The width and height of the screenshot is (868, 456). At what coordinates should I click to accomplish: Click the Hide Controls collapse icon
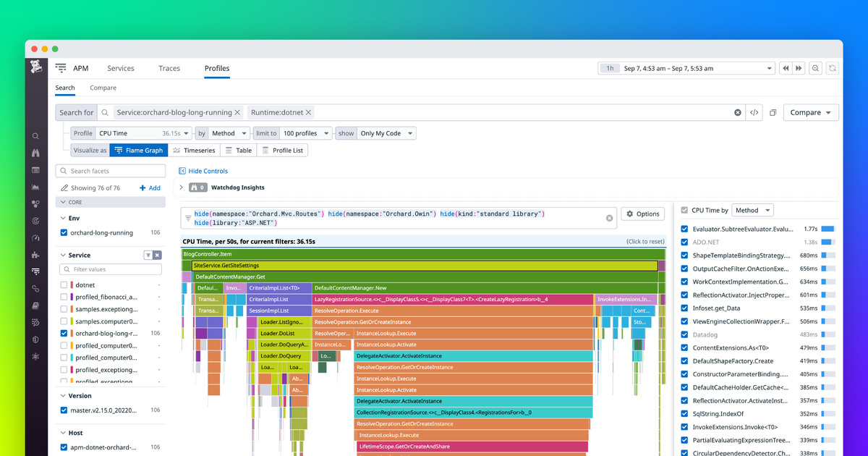click(182, 171)
